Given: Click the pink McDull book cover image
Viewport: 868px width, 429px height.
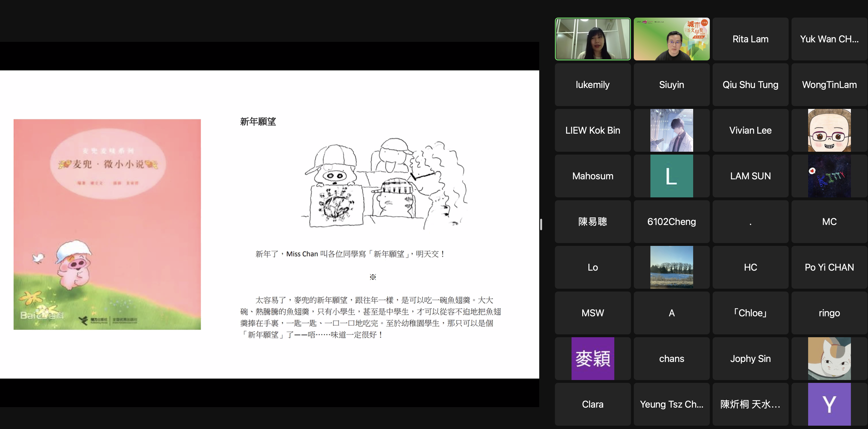Looking at the screenshot, I should point(107,224).
